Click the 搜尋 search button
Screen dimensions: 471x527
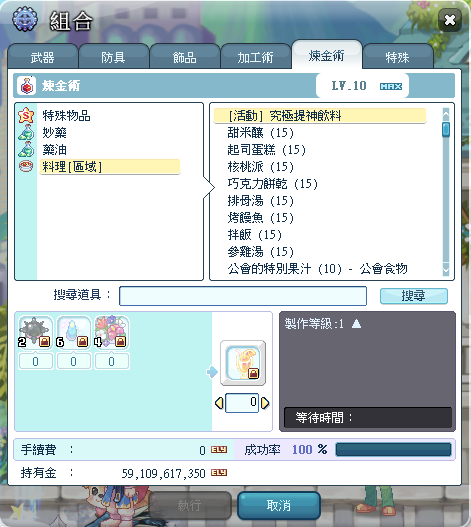click(x=414, y=296)
